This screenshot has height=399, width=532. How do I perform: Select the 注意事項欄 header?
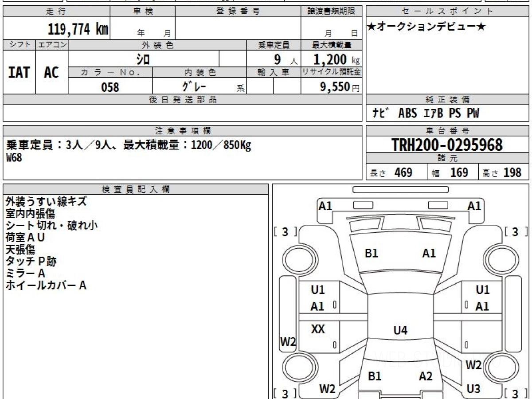[x=183, y=131]
